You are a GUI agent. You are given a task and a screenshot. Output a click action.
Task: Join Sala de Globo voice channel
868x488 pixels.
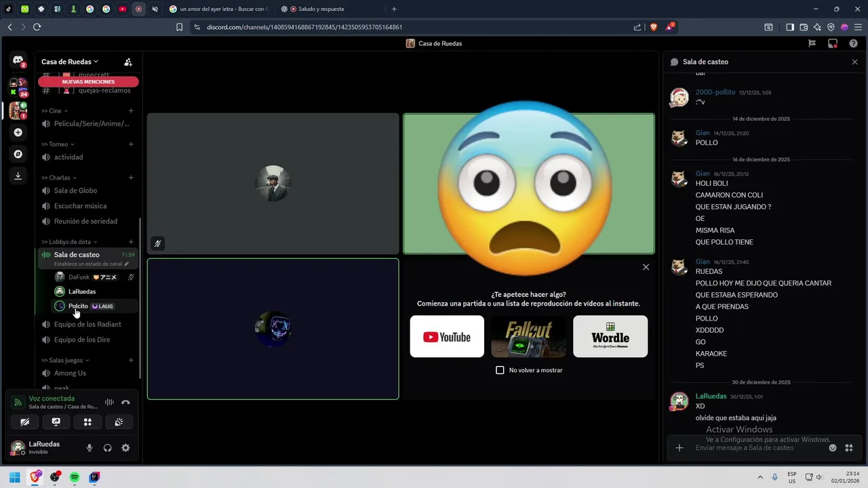click(88, 190)
